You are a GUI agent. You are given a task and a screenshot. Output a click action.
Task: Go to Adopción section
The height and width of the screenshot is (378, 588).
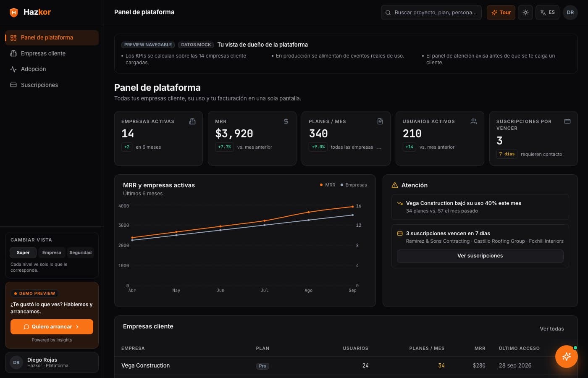click(52, 69)
